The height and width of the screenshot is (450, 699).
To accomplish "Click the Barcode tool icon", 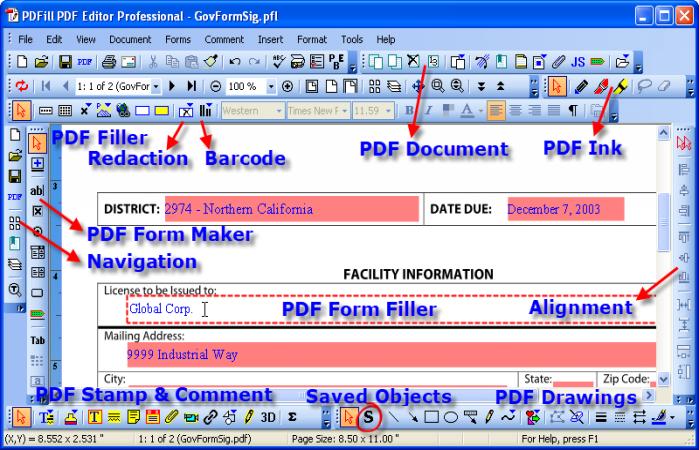I will pyautogui.click(x=206, y=110).
